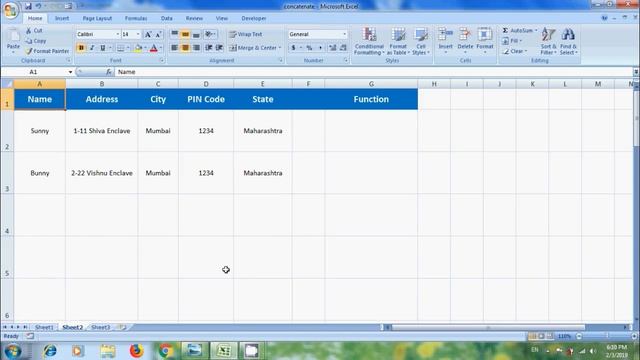The image size is (640, 360).
Task: Apply the yellow fill color swatch
Action: coord(138,48)
